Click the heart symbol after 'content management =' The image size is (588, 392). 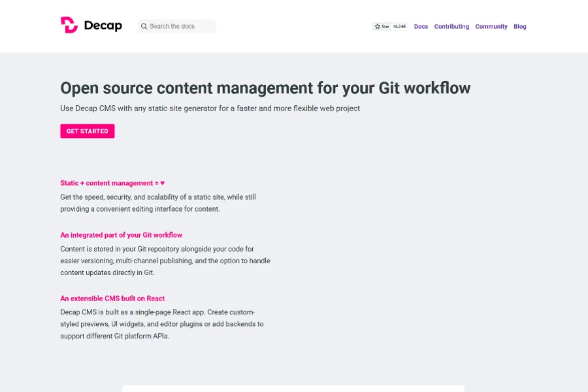click(163, 184)
